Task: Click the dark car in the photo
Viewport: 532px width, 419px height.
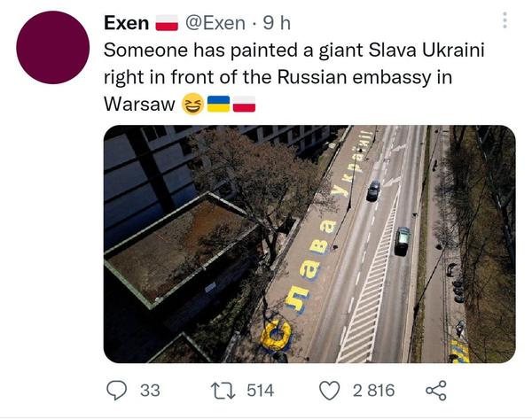Action: click(373, 190)
